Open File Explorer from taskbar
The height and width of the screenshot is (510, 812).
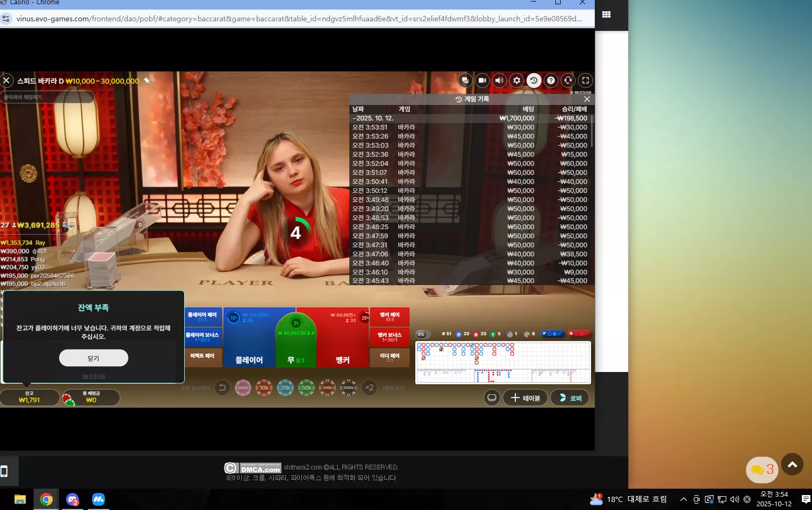click(x=20, y=499)
